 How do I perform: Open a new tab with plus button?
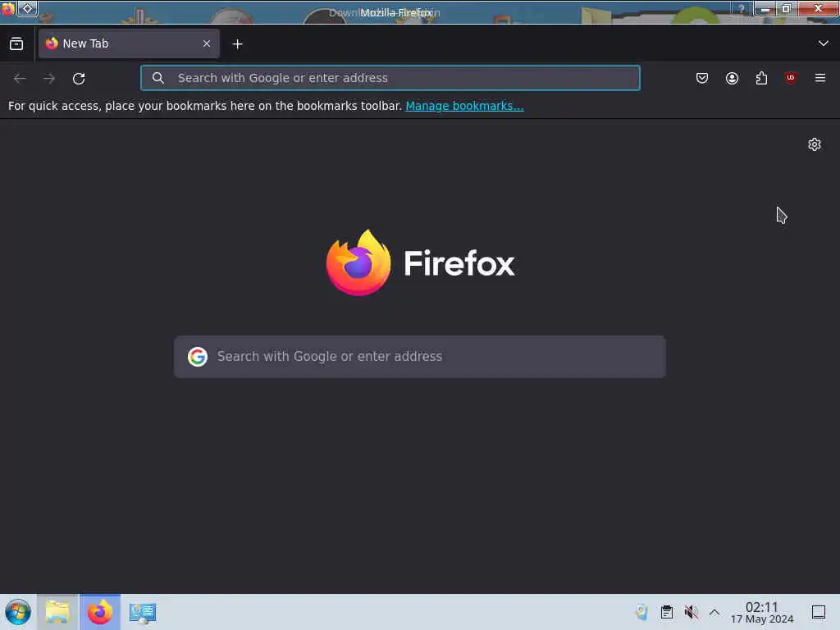coord(237,44)
